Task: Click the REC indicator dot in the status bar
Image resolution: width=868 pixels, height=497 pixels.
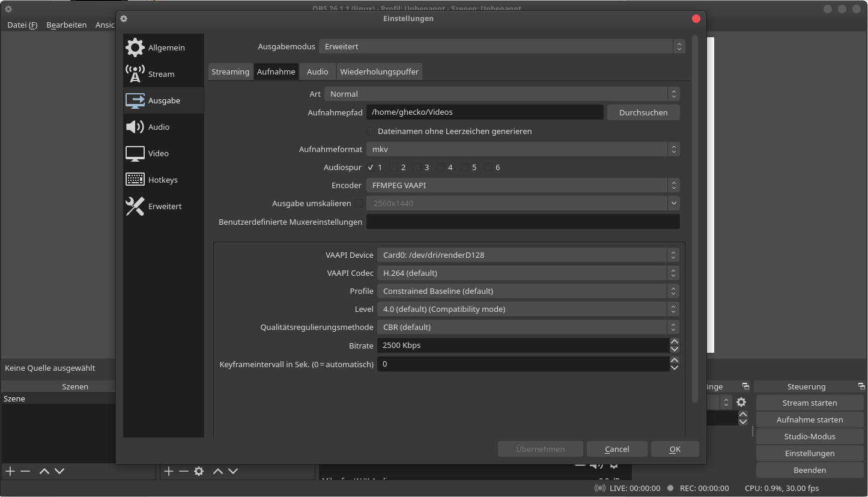Action: point(670,488)
